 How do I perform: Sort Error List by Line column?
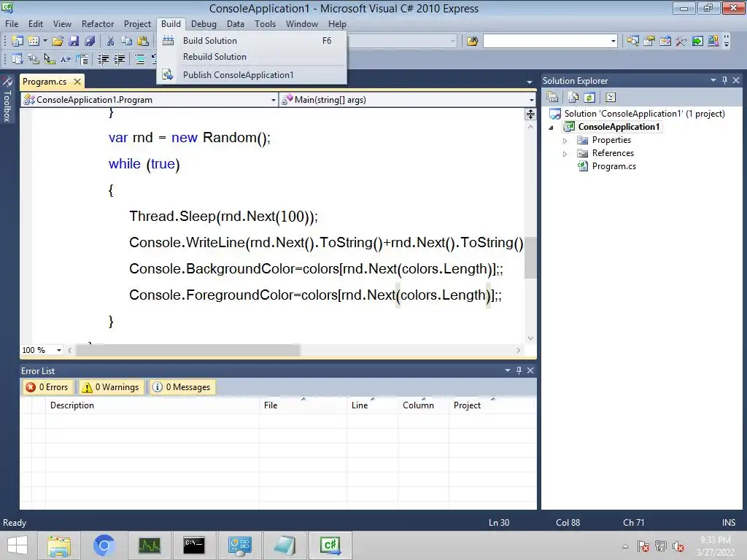pos(373,405)
